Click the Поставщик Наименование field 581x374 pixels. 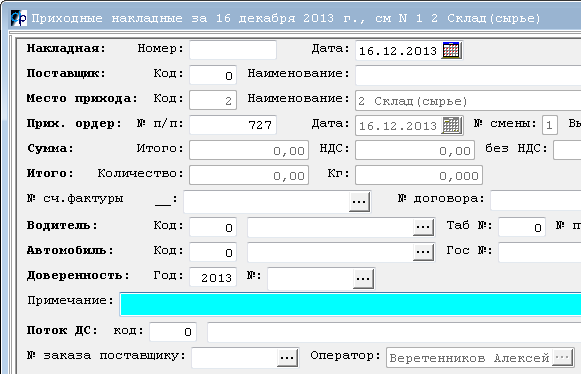point(468,75)
